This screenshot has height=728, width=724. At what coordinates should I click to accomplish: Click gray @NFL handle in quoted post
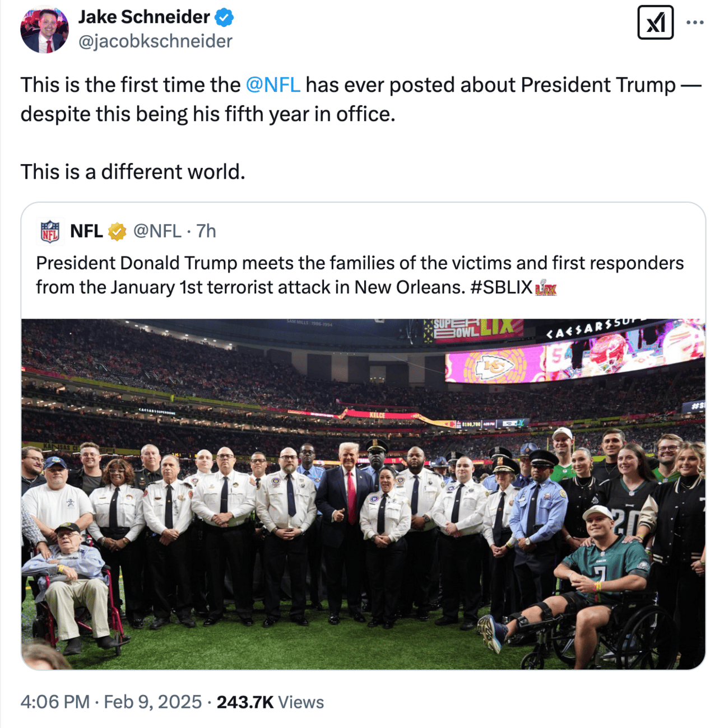pos(157,231)
